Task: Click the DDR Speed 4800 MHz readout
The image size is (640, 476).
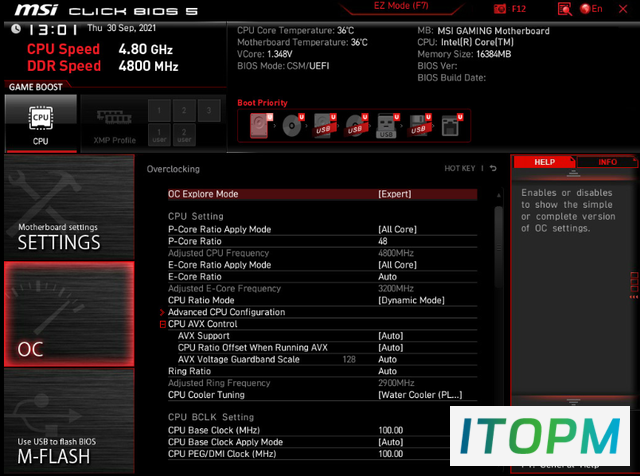Action: point(102,66)
